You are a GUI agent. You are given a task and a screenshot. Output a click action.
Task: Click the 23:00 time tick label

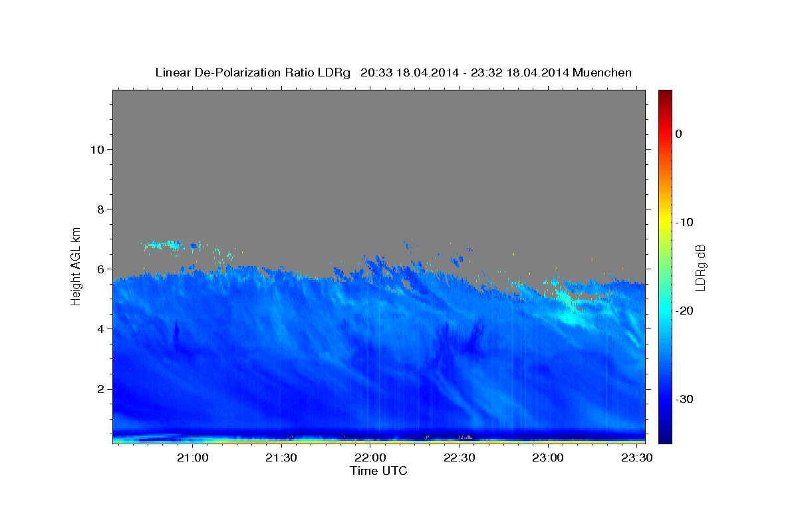click(548, 458)
